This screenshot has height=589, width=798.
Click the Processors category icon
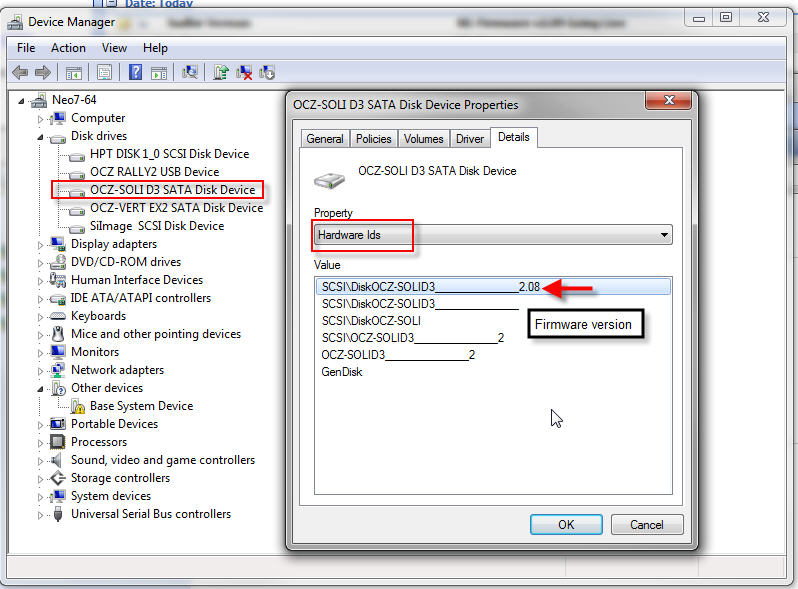tap(58, 442)
